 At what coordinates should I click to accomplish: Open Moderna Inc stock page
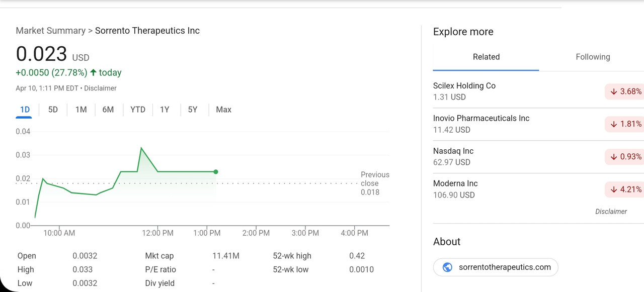click(455, 184)
